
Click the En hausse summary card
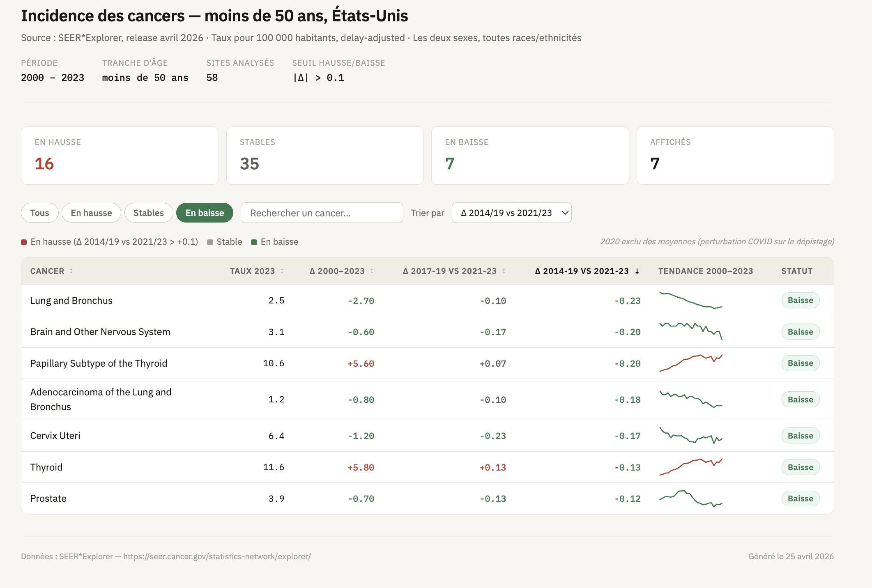click(120, 156)
